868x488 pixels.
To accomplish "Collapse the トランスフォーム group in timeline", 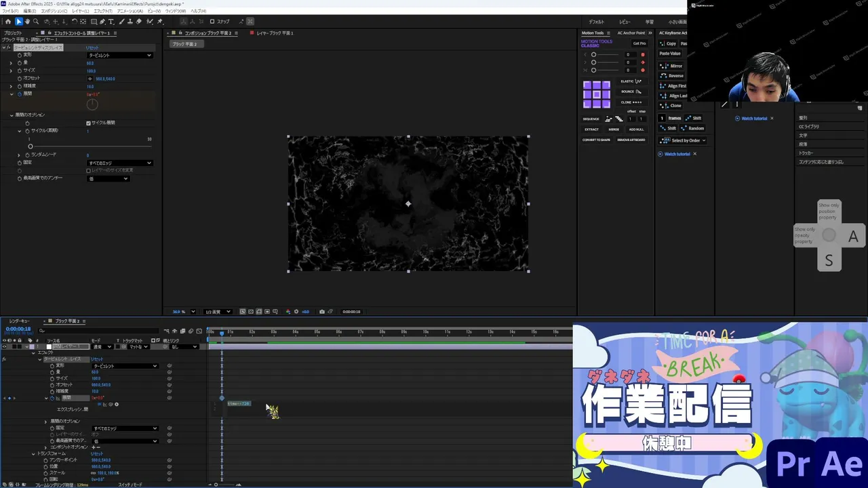I will 33,454.
